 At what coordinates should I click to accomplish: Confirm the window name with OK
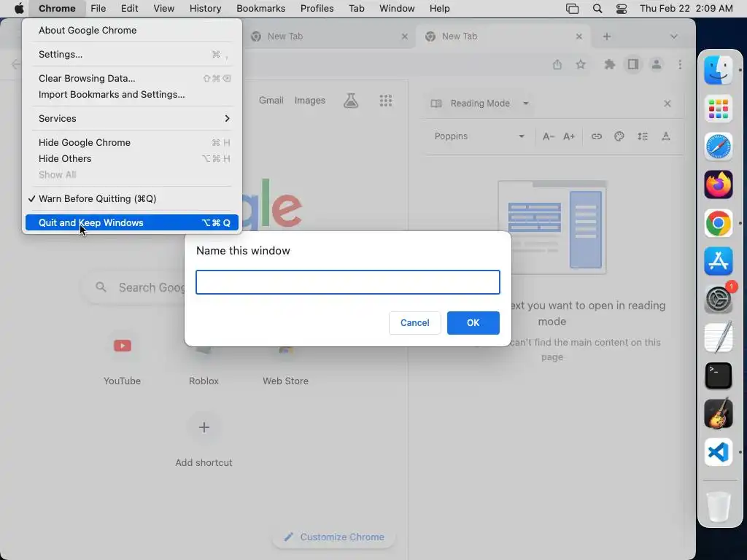[473, 323]
